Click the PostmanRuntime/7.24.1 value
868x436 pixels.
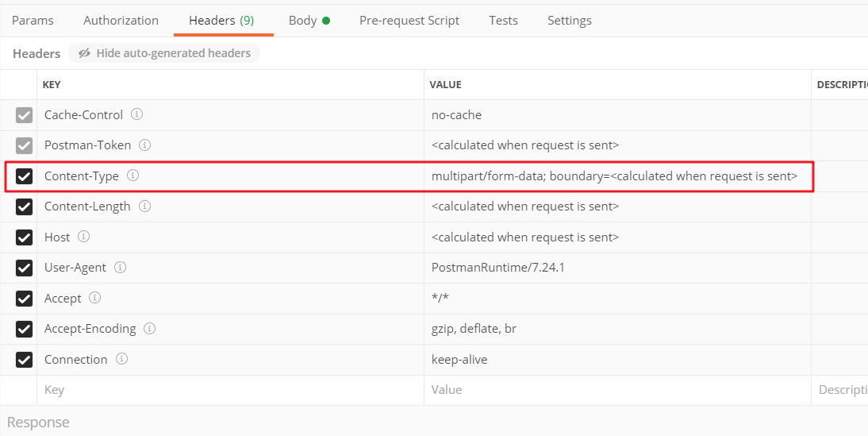(x=497, y=268)
